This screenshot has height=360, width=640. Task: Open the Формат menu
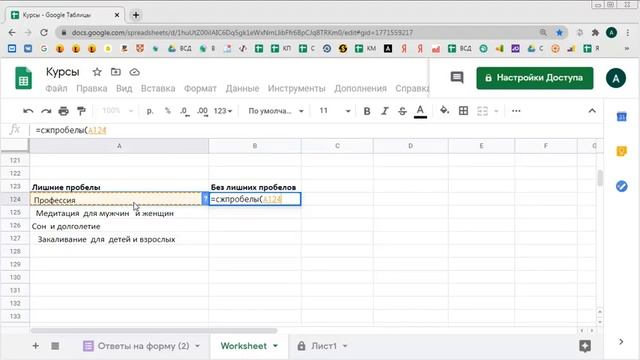(200, 89)
